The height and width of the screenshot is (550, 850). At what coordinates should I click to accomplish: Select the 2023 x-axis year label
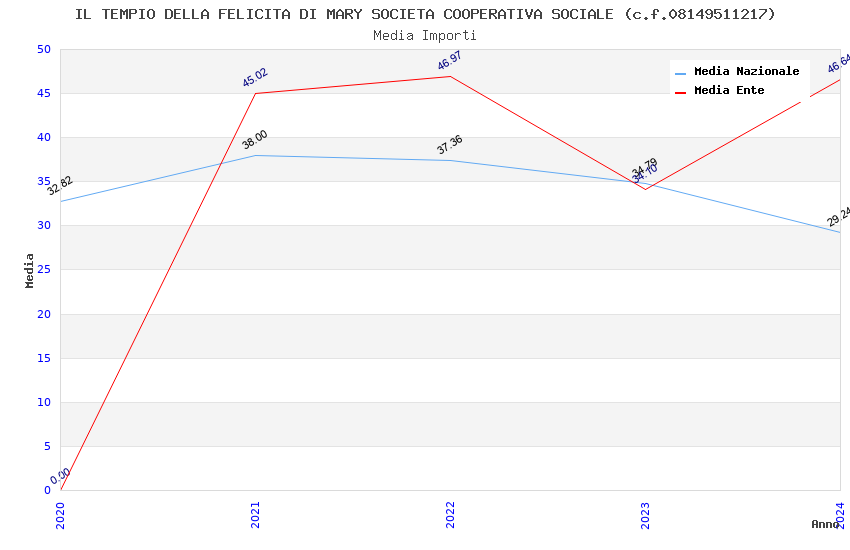pyautogui.click(x=645, y=513)
